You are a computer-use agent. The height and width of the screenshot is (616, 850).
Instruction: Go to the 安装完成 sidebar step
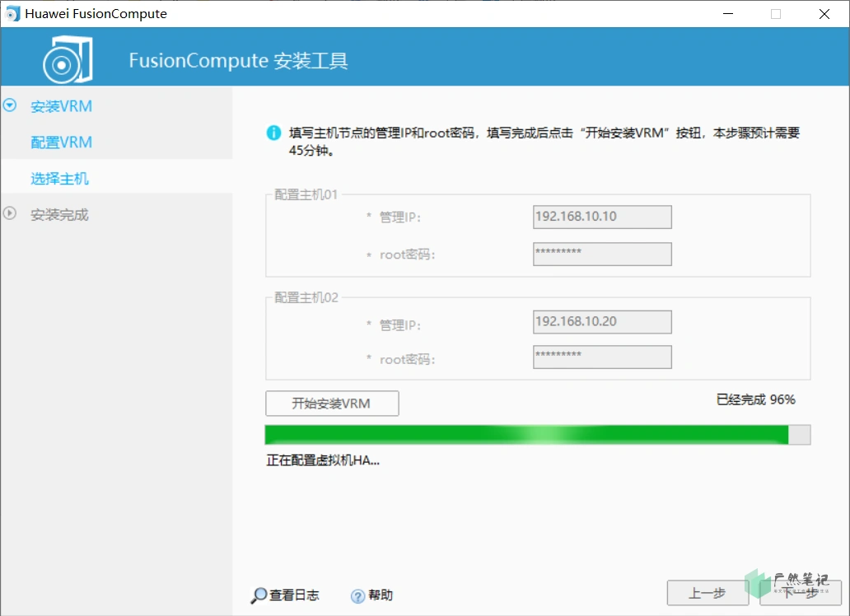(x=59, y=215)
